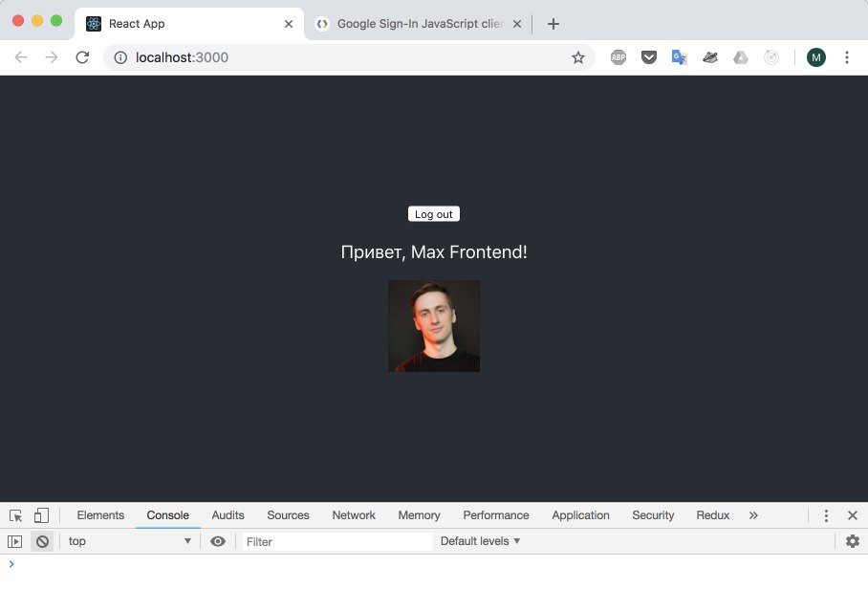Switch to Google Sign-In JavaScript client tab
868x589 pixels.
418,24
